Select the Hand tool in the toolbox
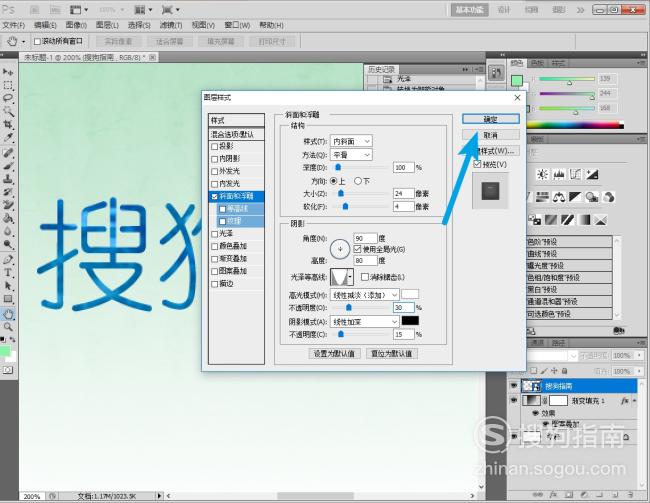 click(x=8, y=314)
